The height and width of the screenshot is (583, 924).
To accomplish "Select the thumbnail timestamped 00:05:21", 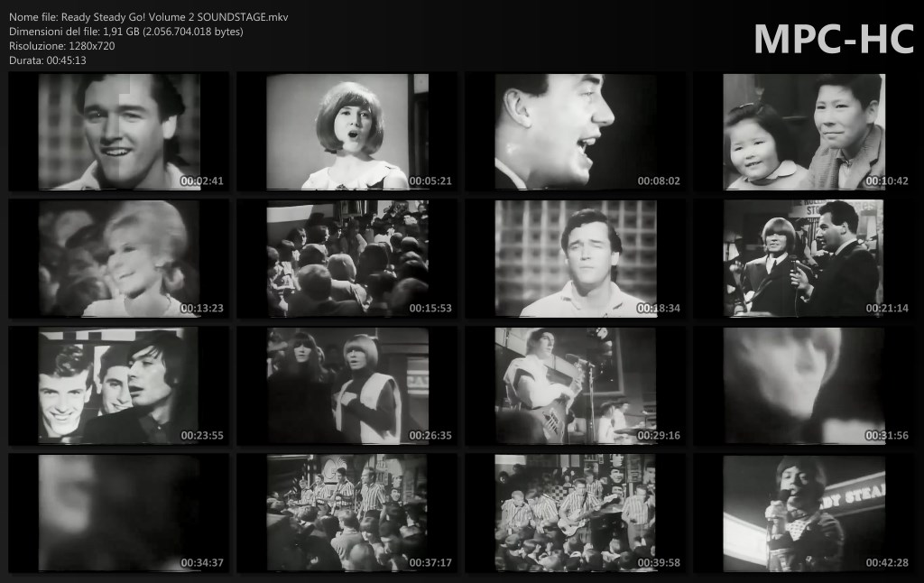I will [x=347, y=132].
